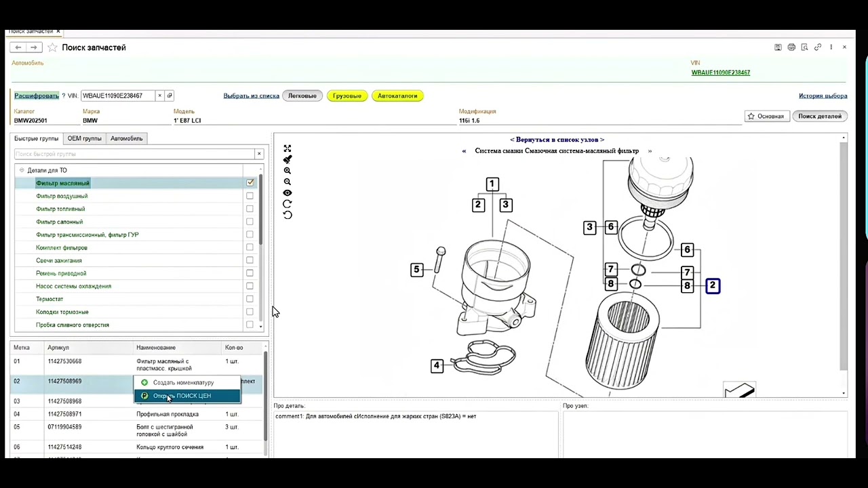Switch to the Автомобиль tab
This screenshot has width=868, height=488.
[127, 138]
